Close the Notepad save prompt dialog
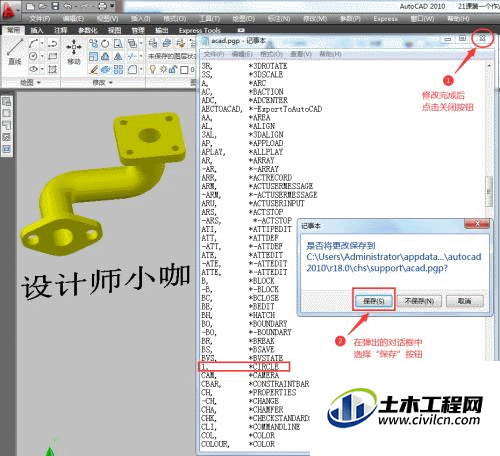Viewport: 500px width, 456px height. pos(477,223)
